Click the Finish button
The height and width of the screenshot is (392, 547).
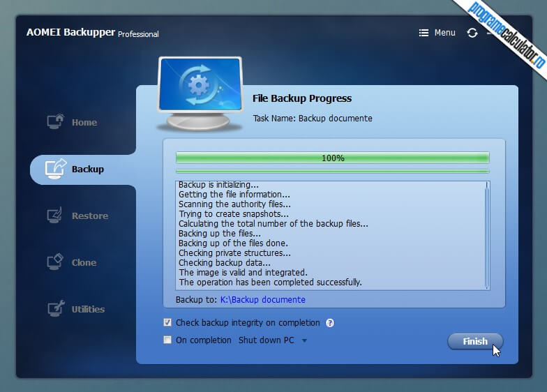tap(475, 341)
